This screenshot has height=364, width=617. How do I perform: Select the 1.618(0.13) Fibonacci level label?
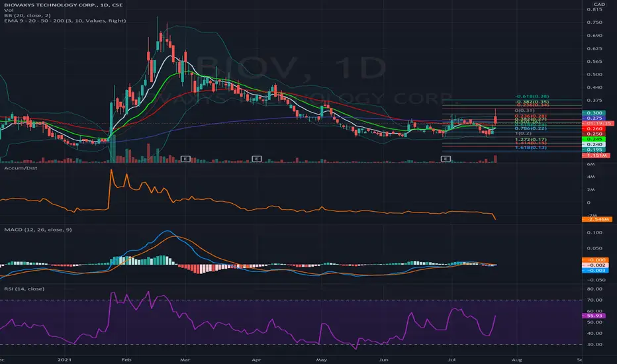(530, 148)
